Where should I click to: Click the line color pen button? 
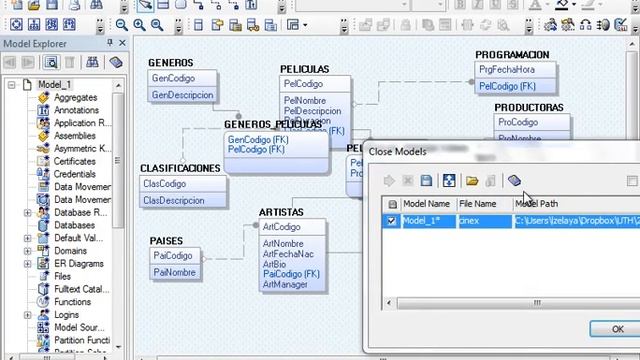point(588,5)
